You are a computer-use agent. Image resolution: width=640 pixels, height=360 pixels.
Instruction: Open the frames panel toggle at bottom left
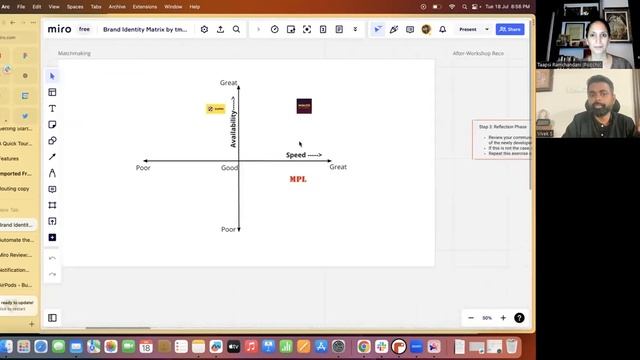pos(52,318)
